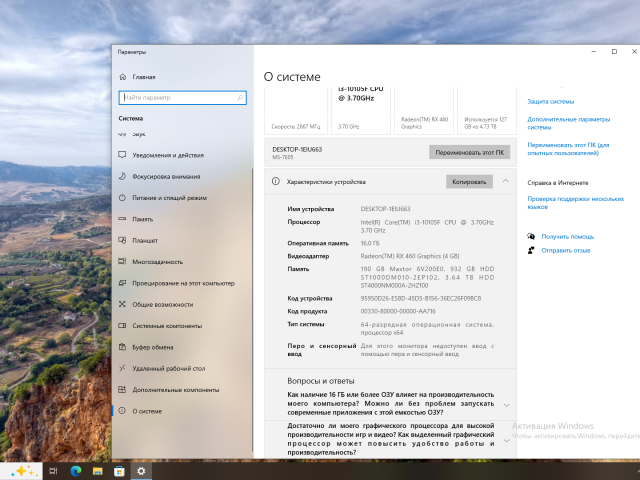The height and width of the screenshot is (480, 640).
Task: Click the Вопросы и ответы heading
Action: click(x=321, y=381)
